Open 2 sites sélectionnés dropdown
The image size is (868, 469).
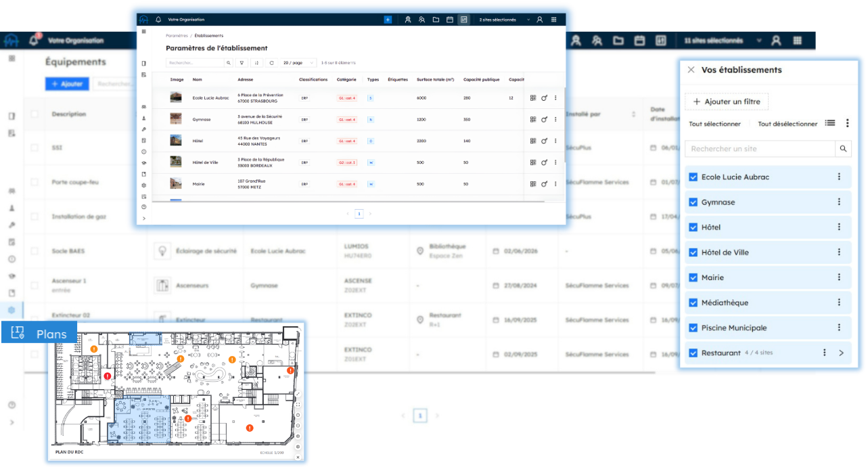point(504,20)
